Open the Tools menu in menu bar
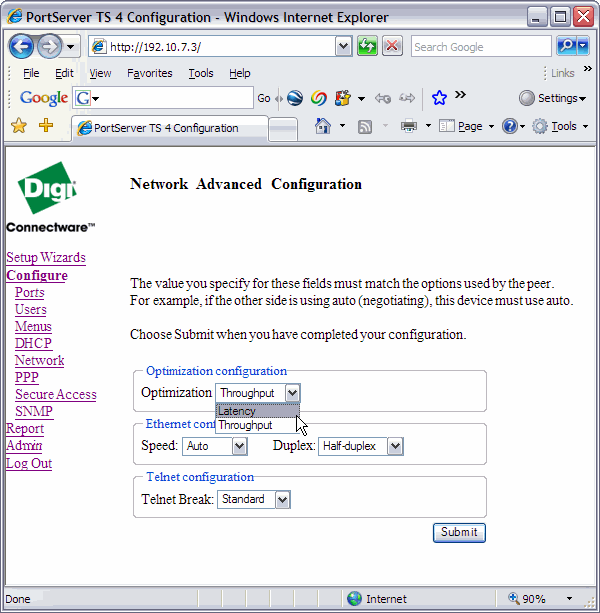Viewport: 600px width, 613px height. coord(201,73)
